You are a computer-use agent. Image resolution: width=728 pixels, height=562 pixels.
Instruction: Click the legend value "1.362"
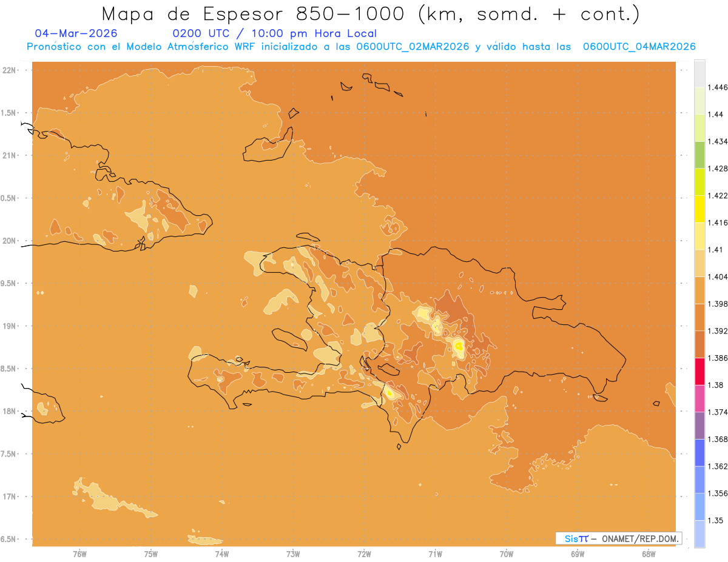tap(718, 466)
